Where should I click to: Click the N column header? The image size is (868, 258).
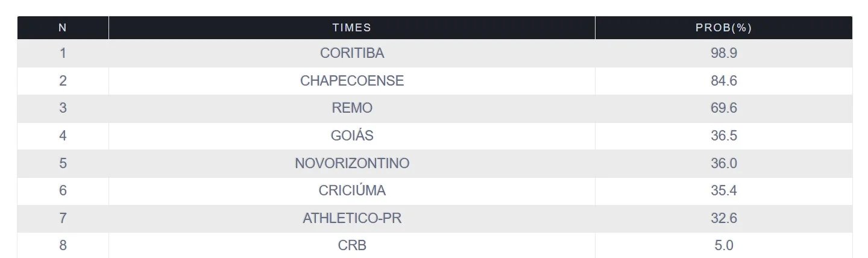[63, 28]
